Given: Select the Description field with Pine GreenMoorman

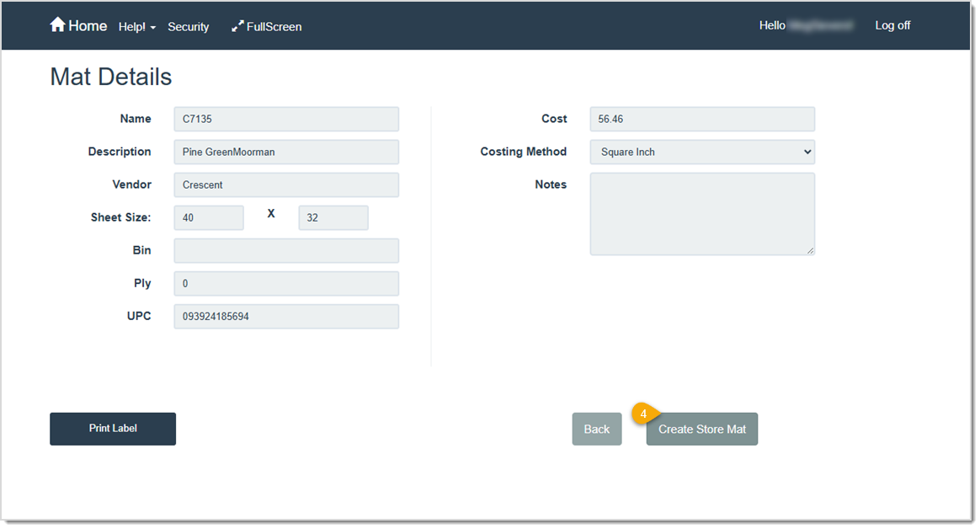Looking at the screenshot, I should pyautogui.click(x=286, y=152).
